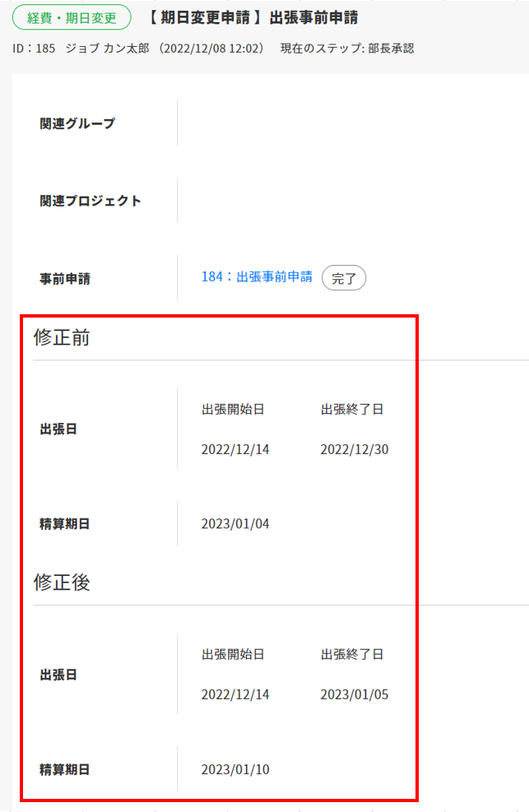The image size is (529, 812).
Task: Click the 出張開始日 header under 修正前
Action: click(232, 409)
